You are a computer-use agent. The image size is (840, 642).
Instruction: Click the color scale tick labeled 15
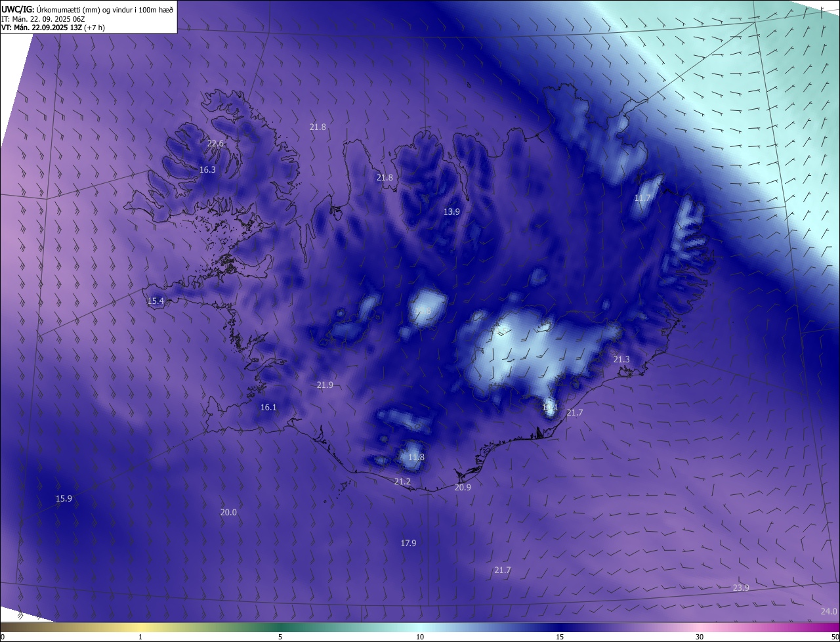click(x=560, y=637)
